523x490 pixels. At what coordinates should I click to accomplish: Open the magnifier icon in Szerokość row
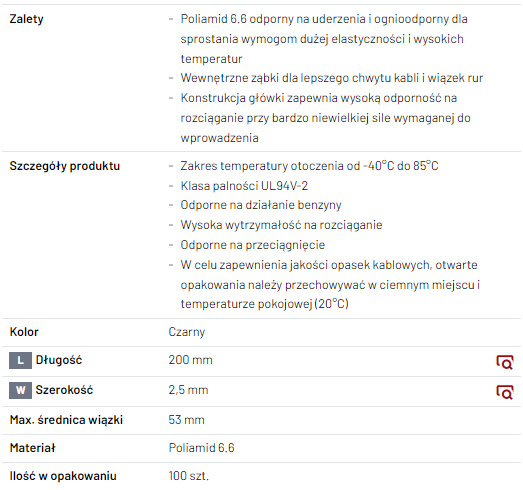point(505,392)
